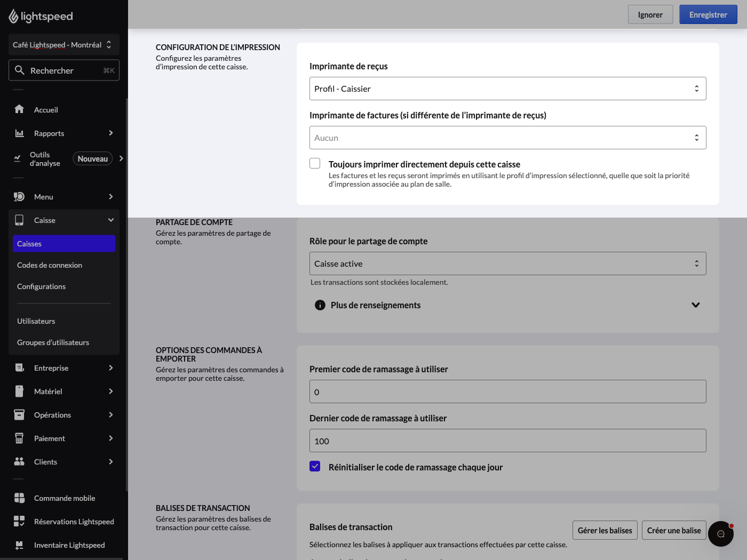Open the Imprimante de reçus dropdown
The width and height of the screenshot is (747, 560).
(x=508, y=89)
